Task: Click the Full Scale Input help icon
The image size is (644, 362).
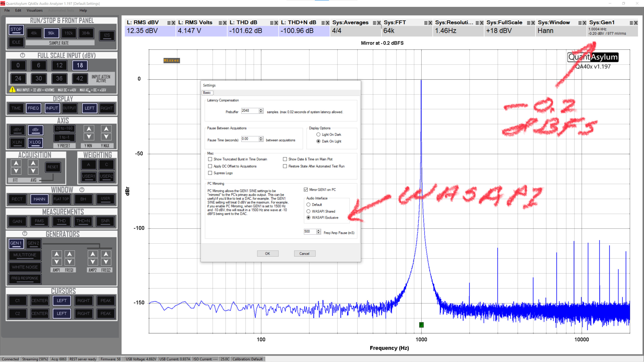Action: point(22,55)
